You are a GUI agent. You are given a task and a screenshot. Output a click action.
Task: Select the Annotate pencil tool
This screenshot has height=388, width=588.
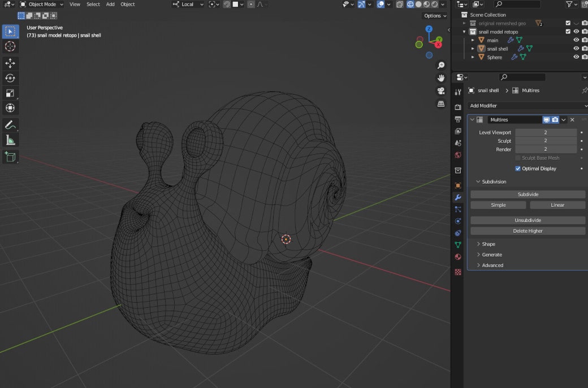pos(10,125)
